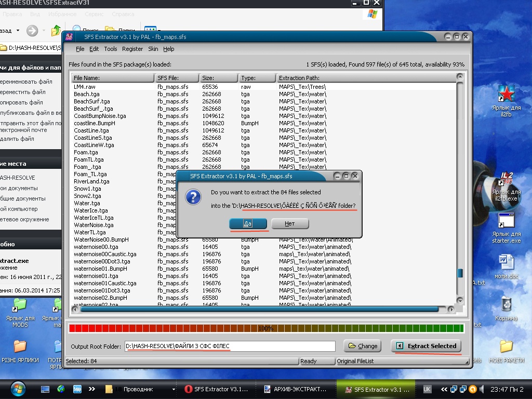Select the RiverLand.tga file row
The width and height of the screenshot is (532, 399).
click(124, 181)
